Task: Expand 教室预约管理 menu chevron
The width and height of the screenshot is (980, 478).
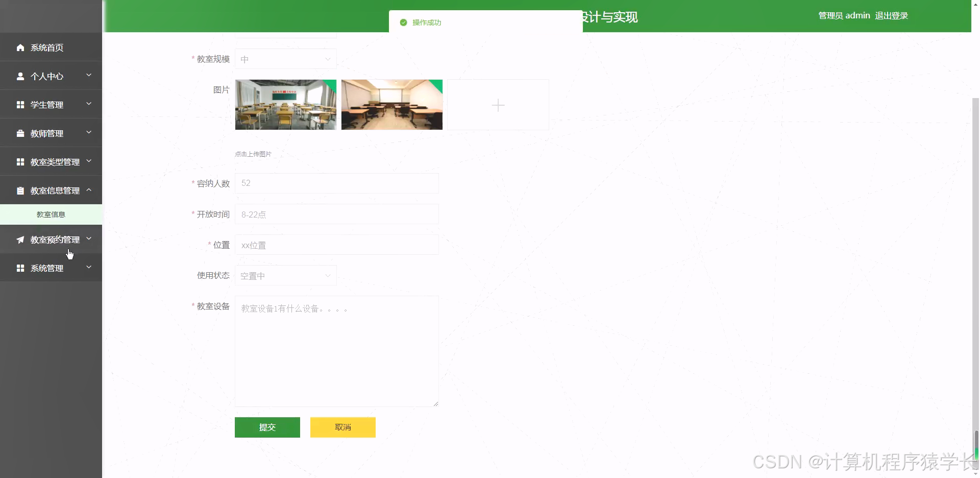Action: (x=89, y=238)
